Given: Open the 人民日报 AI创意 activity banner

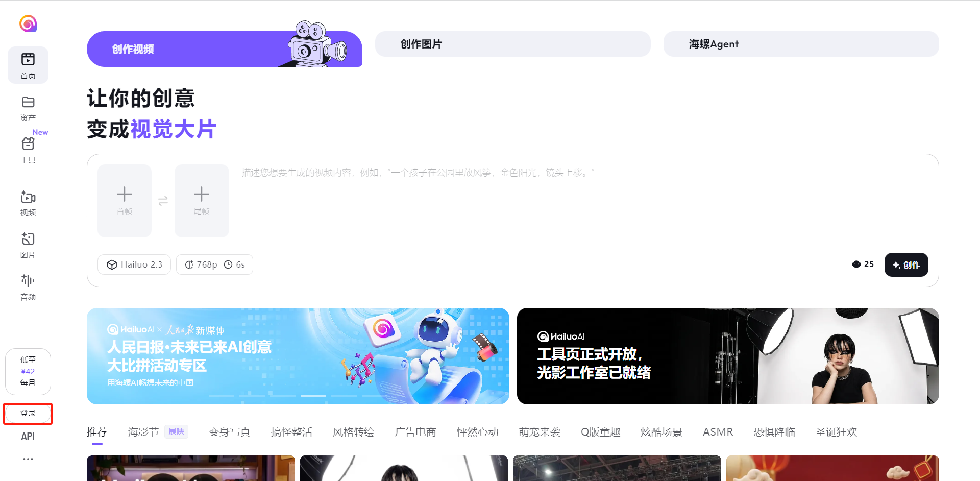Looking at the screenshot, I should (298, 356).
